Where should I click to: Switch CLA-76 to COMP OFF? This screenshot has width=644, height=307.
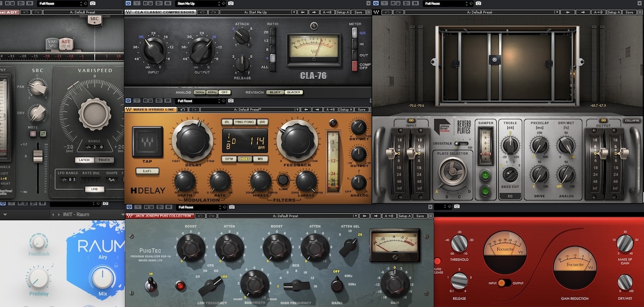[x=354, y=66]
